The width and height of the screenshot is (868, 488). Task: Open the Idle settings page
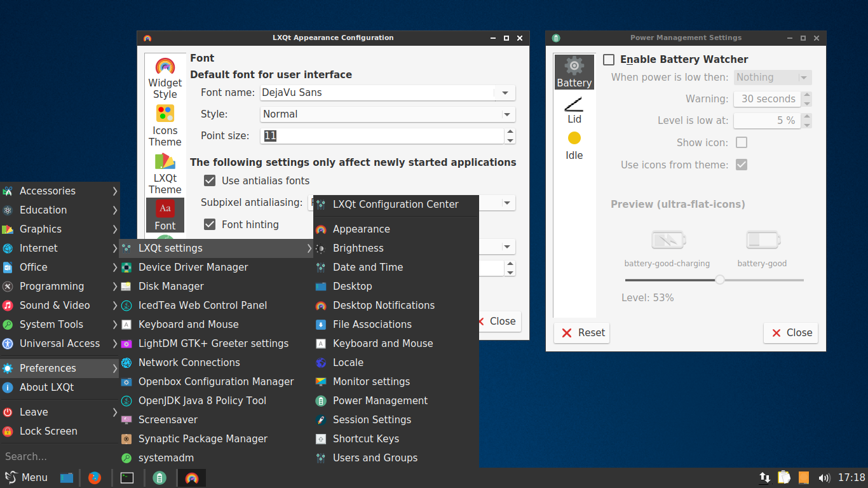574,146
